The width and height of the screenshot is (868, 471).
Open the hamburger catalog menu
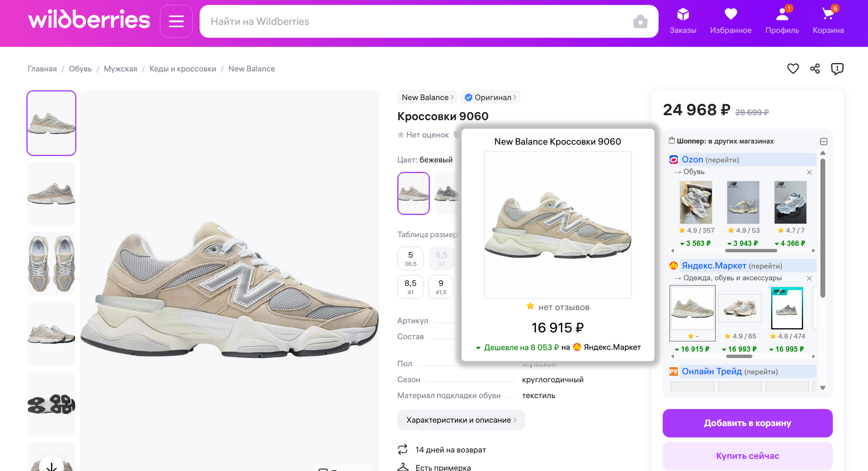click(176, 21)
